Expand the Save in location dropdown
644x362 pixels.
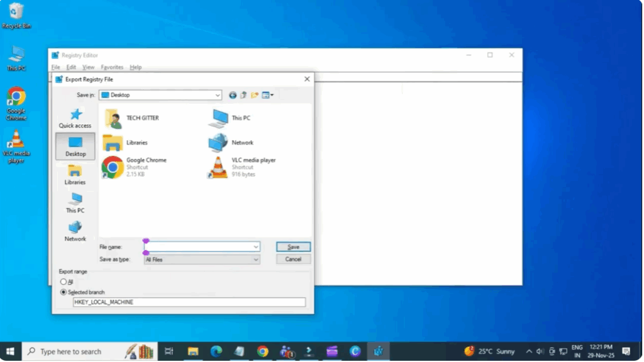pos(218,95)
